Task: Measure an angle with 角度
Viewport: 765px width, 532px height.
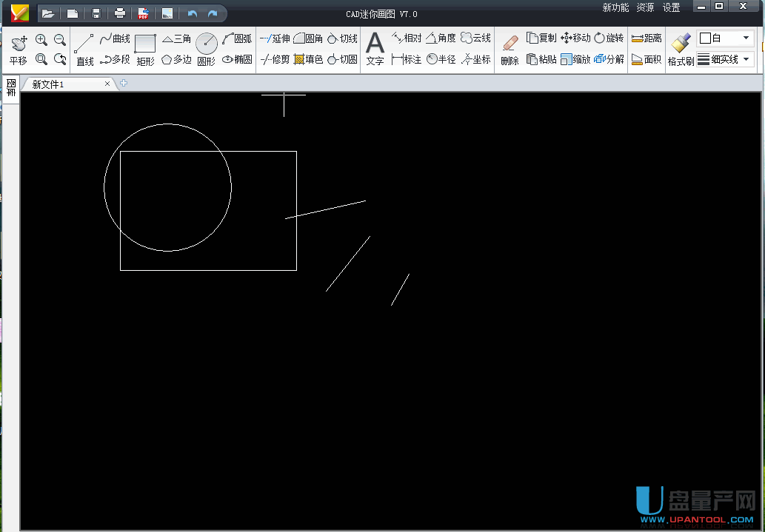Action: 441,38
